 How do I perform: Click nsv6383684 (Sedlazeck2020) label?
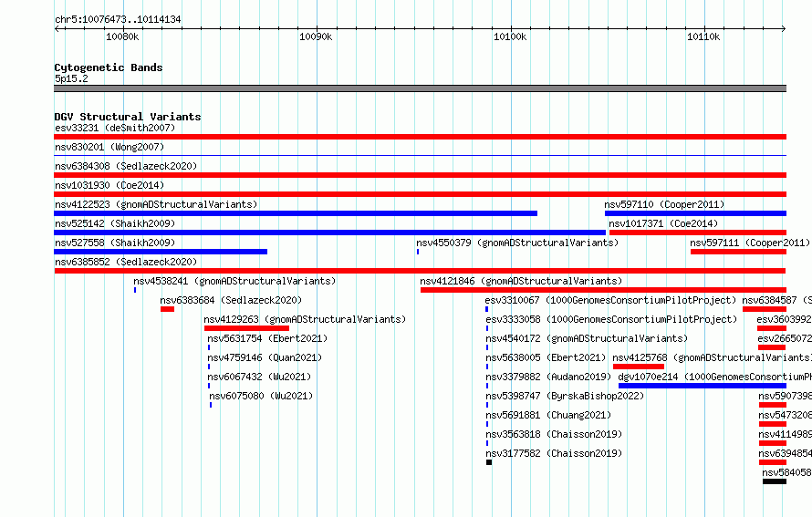(x=231, y=300)
